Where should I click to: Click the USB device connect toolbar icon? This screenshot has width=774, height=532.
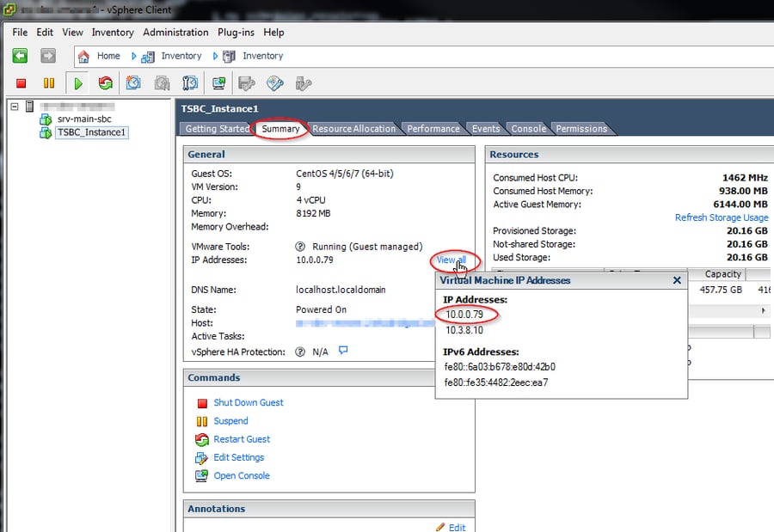pos(303,83)
